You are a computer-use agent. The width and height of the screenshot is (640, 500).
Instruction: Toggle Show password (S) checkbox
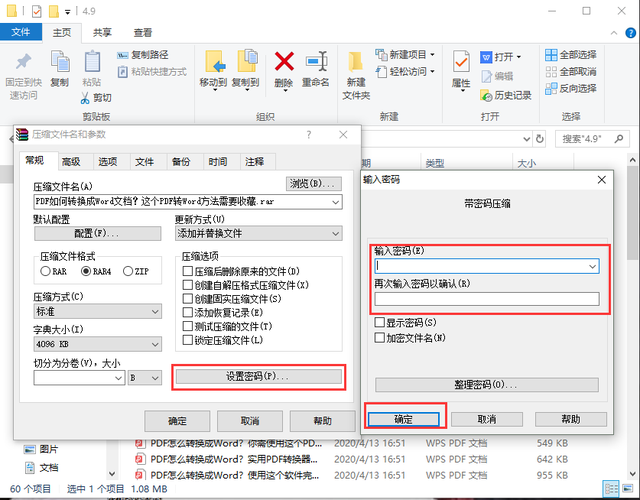click(380, 322)
